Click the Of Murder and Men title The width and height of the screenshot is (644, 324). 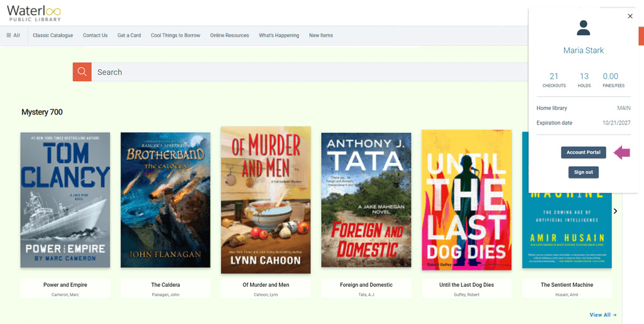click(266, 284)
